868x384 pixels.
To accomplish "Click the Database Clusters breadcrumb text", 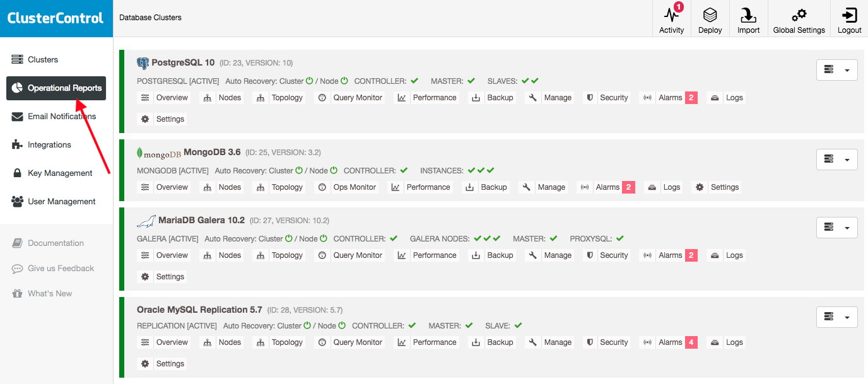I will click(150, 18).
